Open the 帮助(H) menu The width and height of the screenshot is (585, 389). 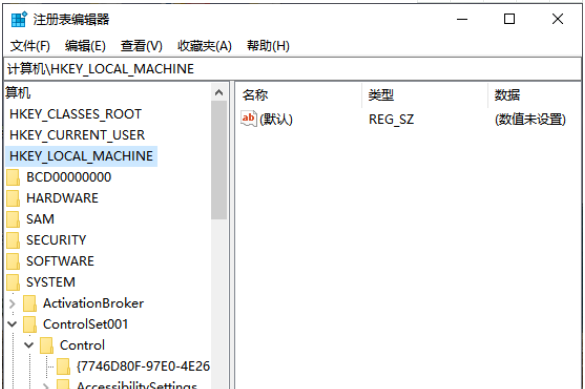pyautogui.click(x=268, y=46)
